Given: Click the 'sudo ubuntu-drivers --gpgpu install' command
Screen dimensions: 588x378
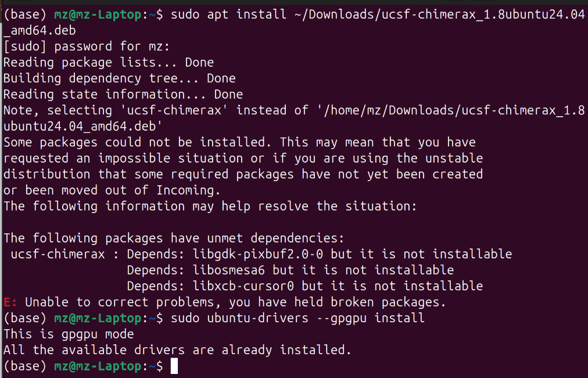Looking at the screenshot, I should [x=298, y=318].
